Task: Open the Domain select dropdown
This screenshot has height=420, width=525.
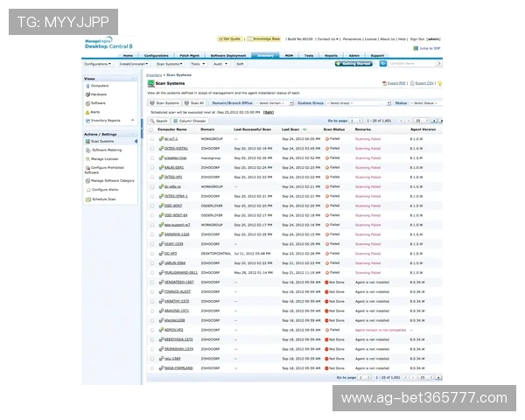Action: (275, 102)
